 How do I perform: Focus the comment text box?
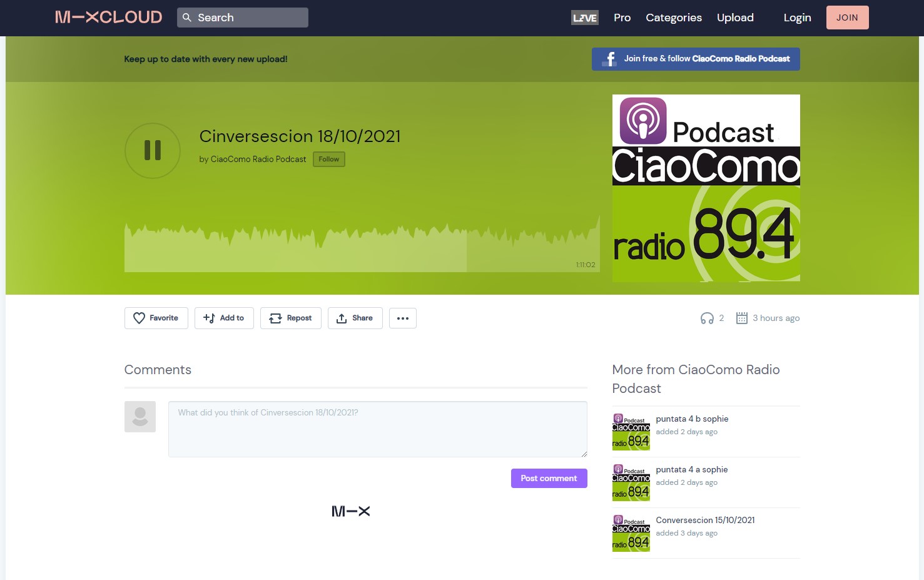pos(378,429)
